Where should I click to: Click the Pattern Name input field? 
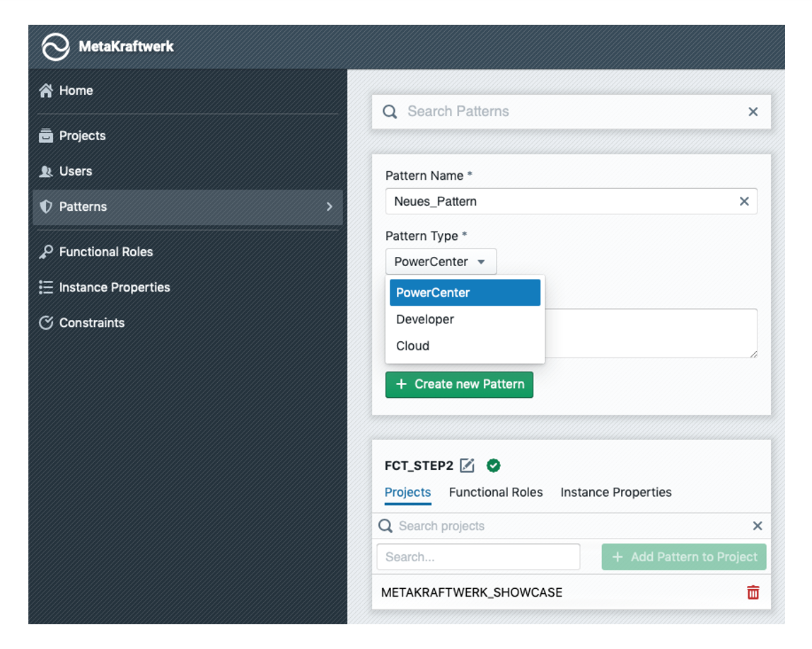pos(559,202)
